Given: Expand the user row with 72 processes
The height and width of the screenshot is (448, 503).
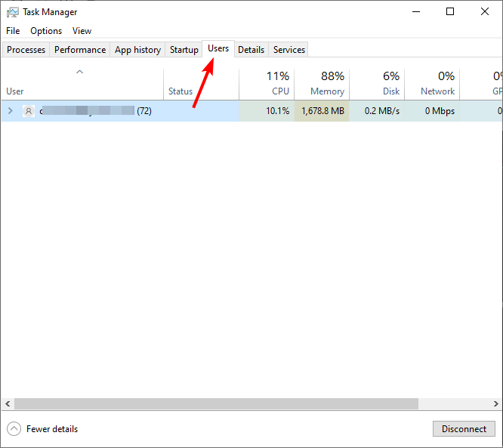Looking at the screenshot, I should point(11,111).
